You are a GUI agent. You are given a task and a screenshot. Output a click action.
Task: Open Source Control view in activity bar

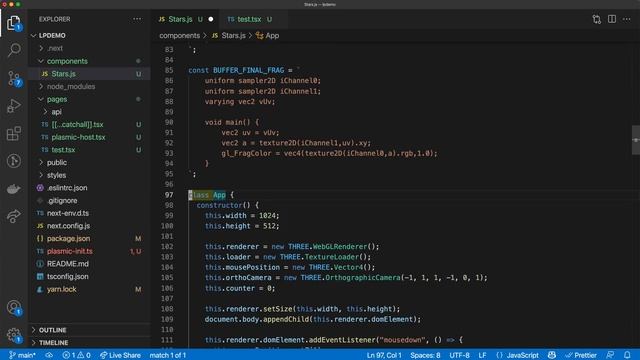click(14, 78)
